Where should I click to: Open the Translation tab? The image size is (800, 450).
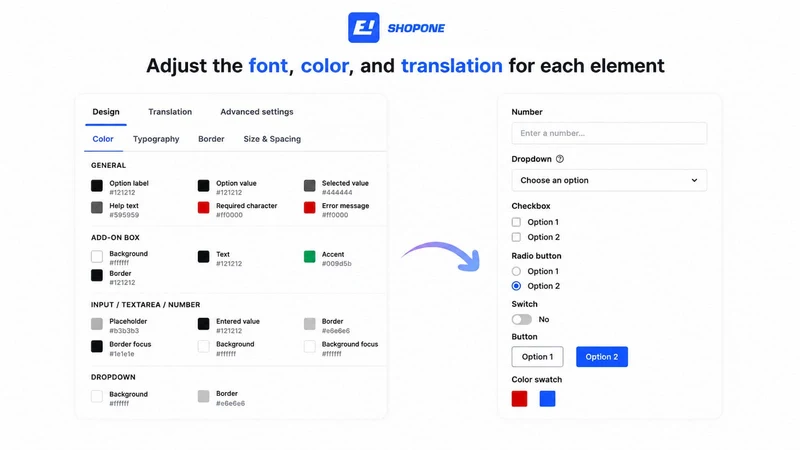170,112
